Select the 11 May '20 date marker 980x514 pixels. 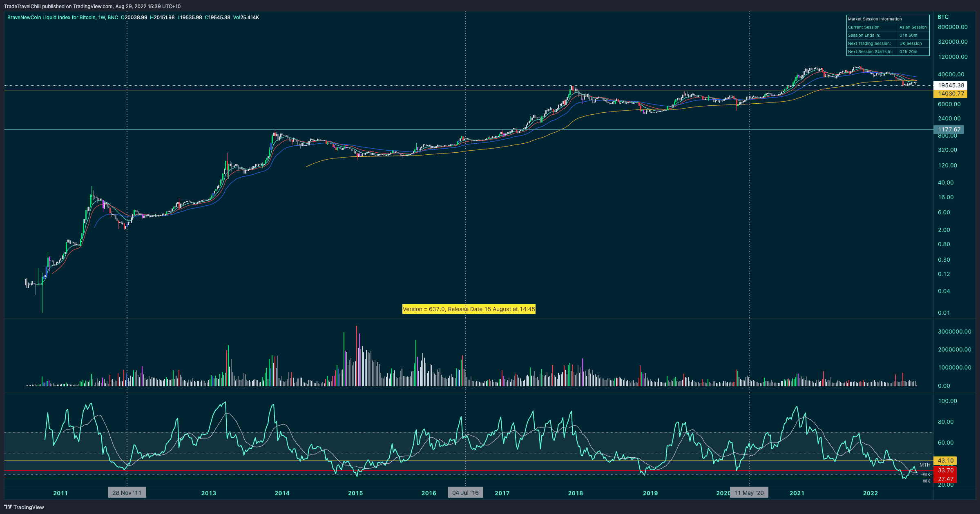(x=749, y=493)
